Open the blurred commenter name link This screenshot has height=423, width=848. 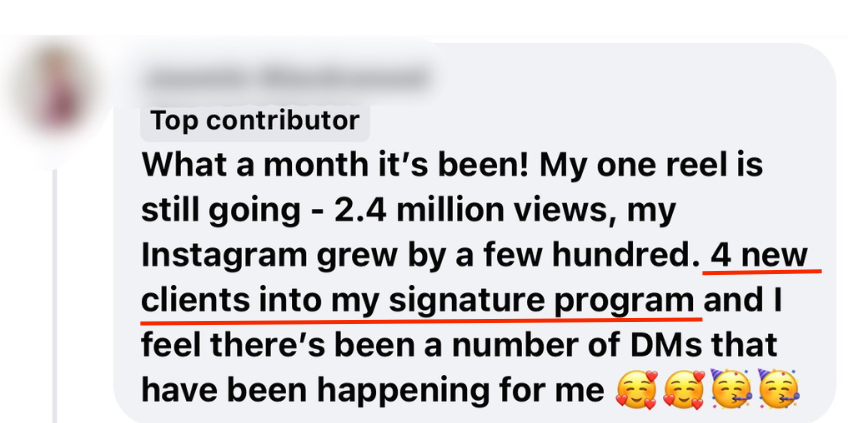click(x=285, y=79)
